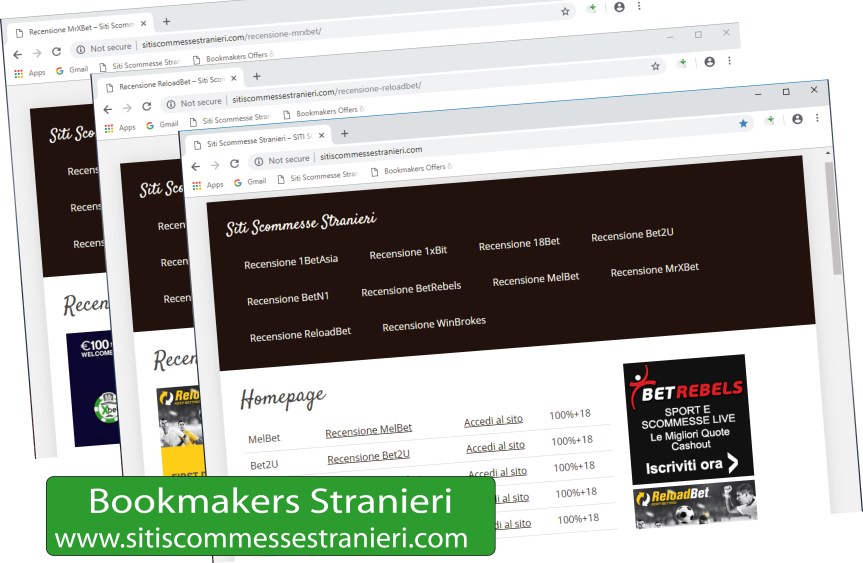Open Recensione 1xBit in site navigation menu
Screen dimensions: 863x563
408,253
